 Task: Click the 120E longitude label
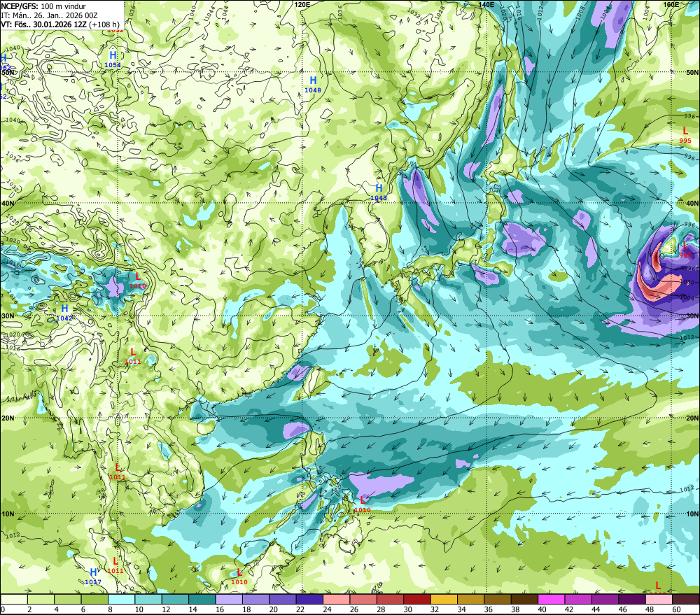point(302,4)
